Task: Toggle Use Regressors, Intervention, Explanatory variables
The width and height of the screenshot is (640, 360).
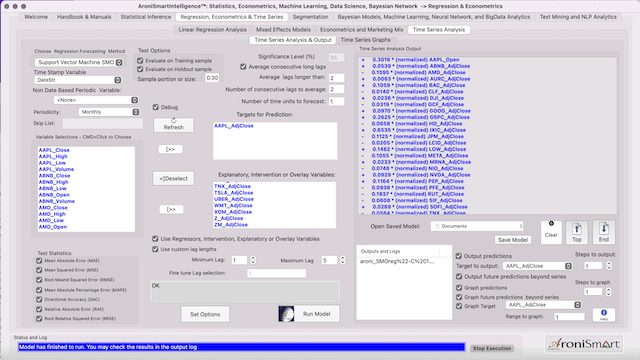Action: [155, 239]
